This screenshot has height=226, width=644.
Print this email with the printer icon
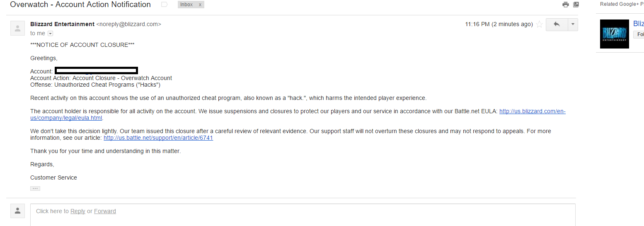pyautogui.click(x=566, y=5)
